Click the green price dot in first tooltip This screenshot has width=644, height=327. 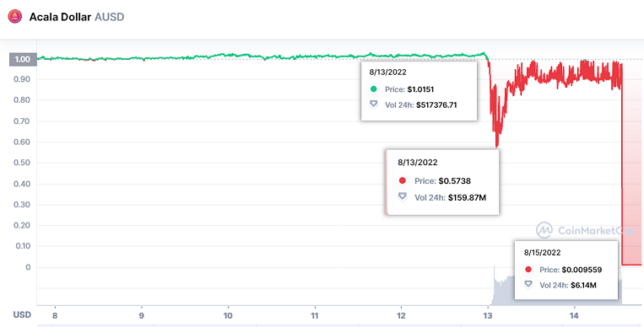373,89
